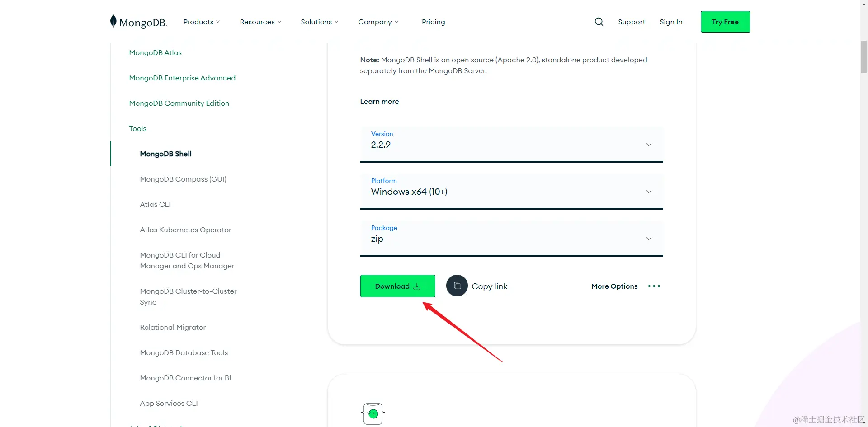Viewport: 868px width, 427px height.
Task: Open MongoDB Community Edition in sidebar
Action: (179, 103)
